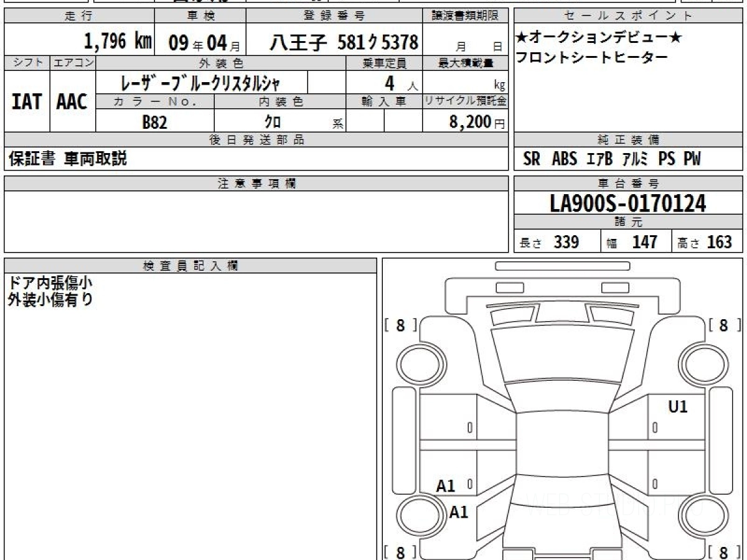Select the recycle deposit 8,200円
The image size is (747, 560).
(477, 122)
